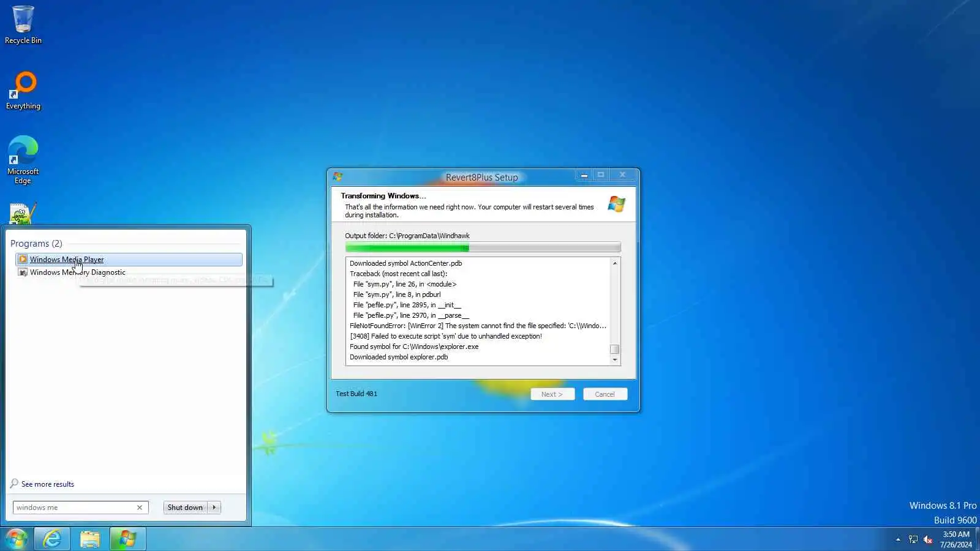This screenshot has width=980, height=551.
Task: Click the install log scrollbar thumb
Action: [x=614, y=349]
